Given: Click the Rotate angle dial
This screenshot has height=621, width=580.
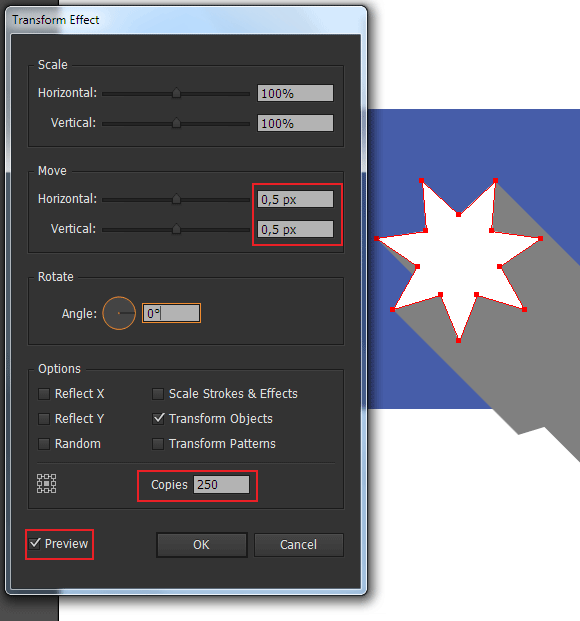Looking at the screenshot, I should (119, 313).
